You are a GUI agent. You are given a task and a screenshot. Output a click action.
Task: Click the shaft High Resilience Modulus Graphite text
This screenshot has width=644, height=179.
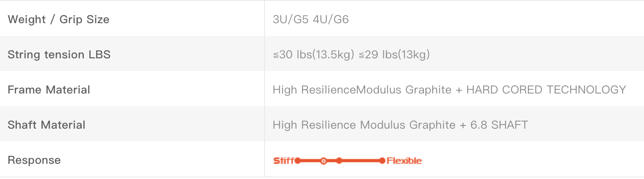(364, 125)
